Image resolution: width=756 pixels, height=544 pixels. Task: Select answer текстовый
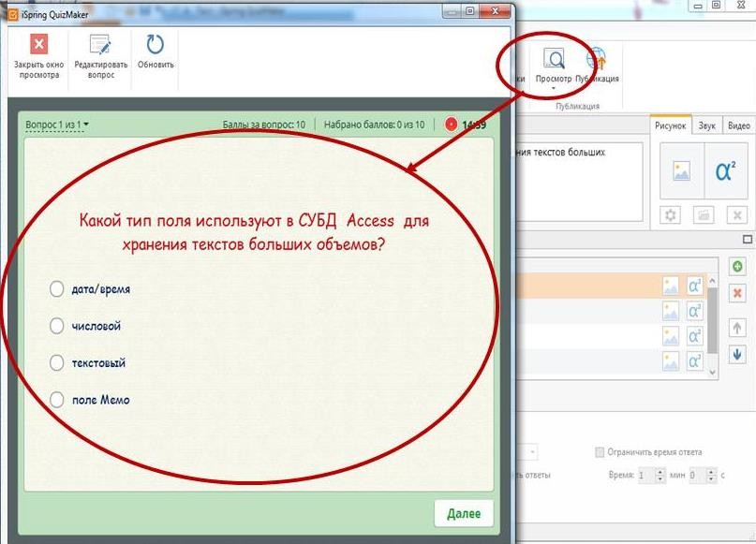point(56,363)
